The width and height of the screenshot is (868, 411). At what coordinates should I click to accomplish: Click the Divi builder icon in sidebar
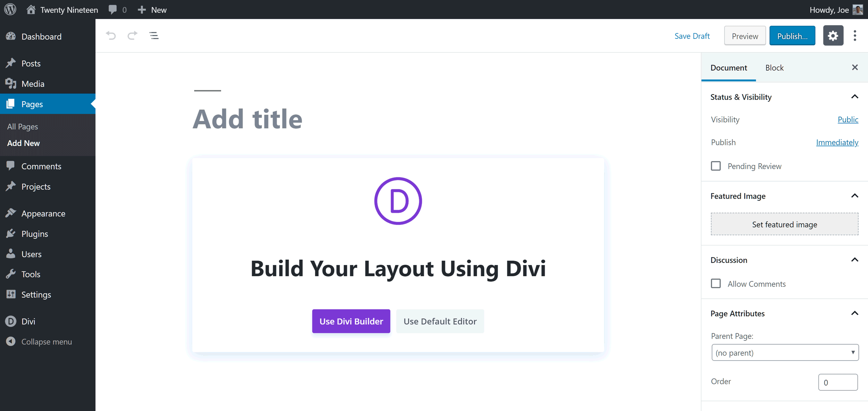click(x=10, y=321)
